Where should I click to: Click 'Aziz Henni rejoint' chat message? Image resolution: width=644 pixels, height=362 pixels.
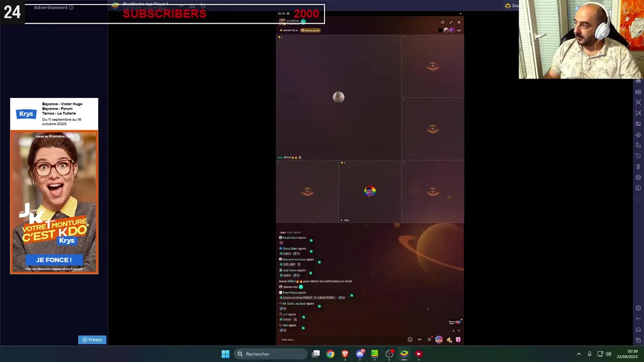pos(294,270)
